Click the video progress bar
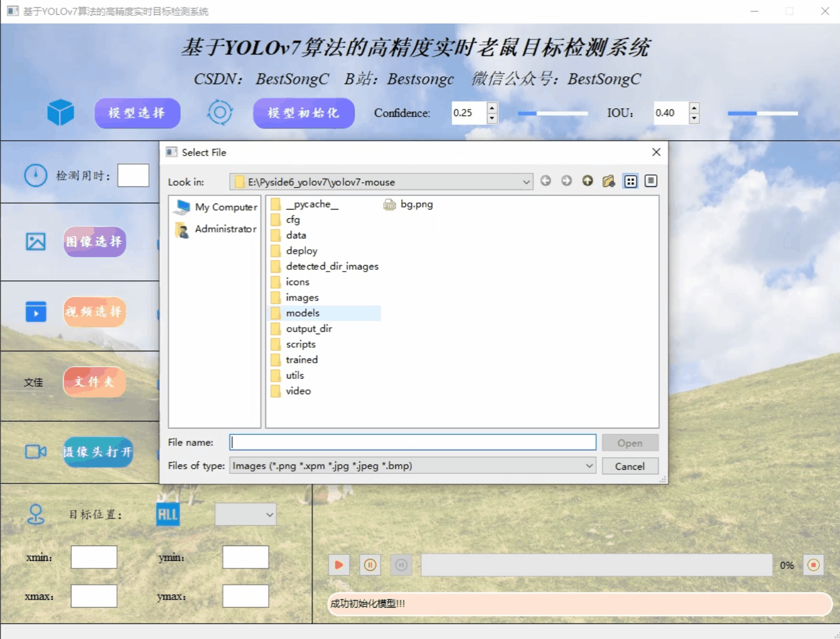This screenshot has width=840, height=639. coord(596,565)
